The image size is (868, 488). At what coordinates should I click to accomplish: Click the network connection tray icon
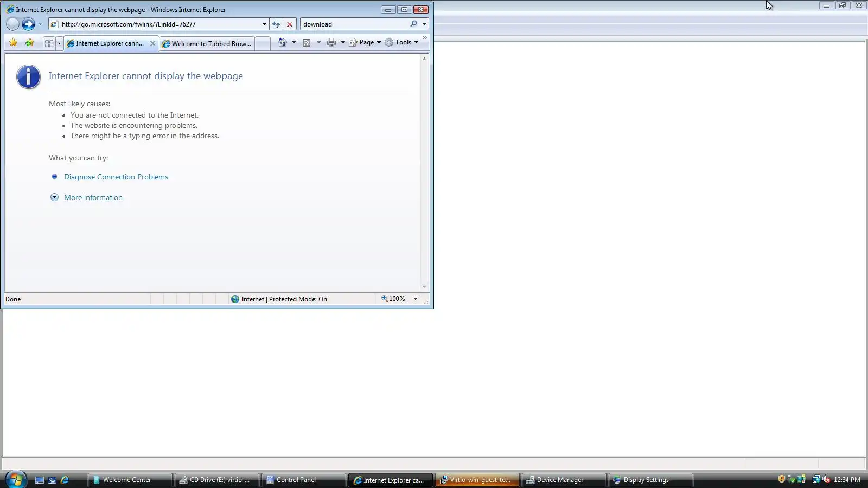coord(816,479)
